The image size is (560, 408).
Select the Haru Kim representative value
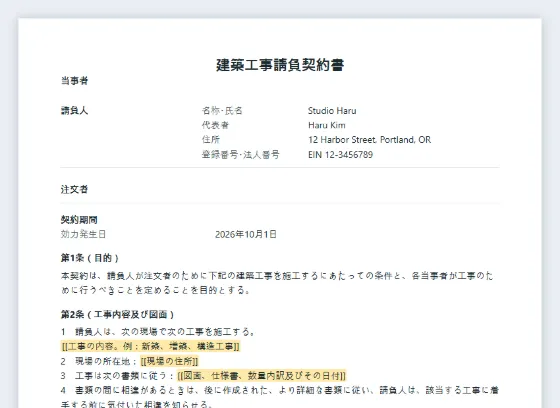(x=327, y=125)
